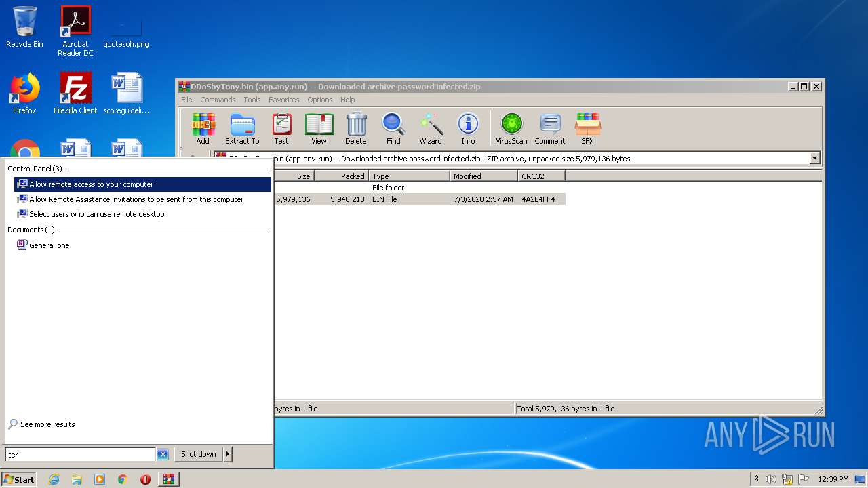Click the Test archive icon
The height and width of the screenshot is (488, 868).
click(x=281, y=129)
